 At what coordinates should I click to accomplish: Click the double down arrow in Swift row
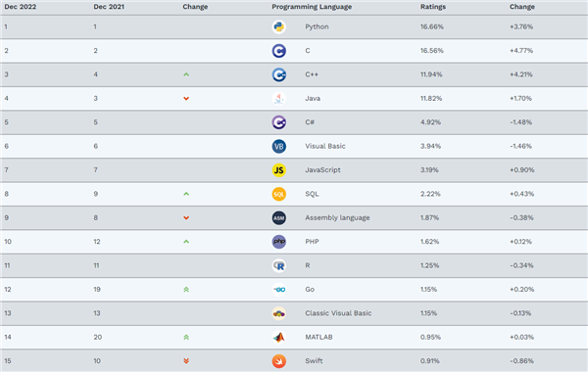click(x=186, y=361)
